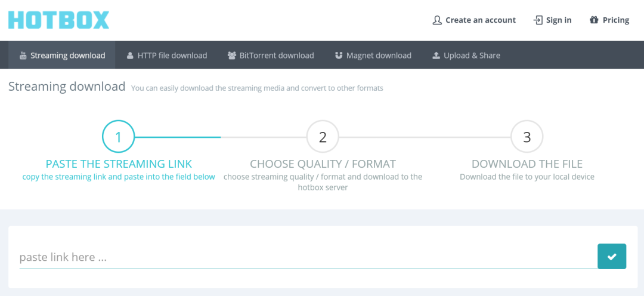Submit link with the checkmark button
The width and height of the screenshot is (644, 296).
612,257
